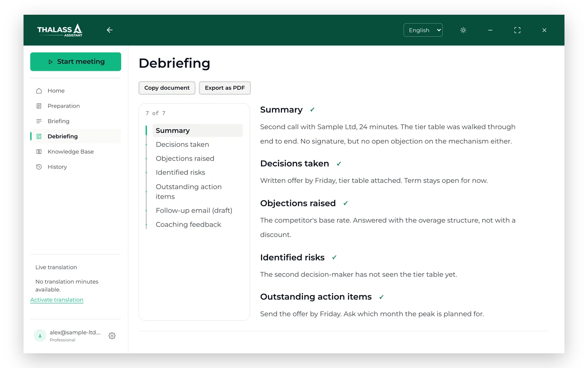Click the Debriefing page title
The height and width of the screenshot is (368, 588).
175,63
